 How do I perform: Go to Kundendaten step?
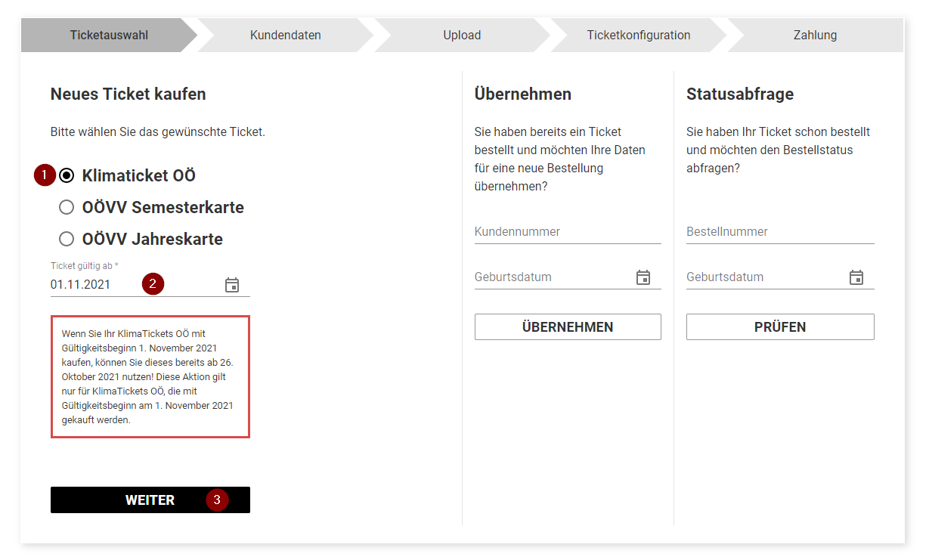286,35
